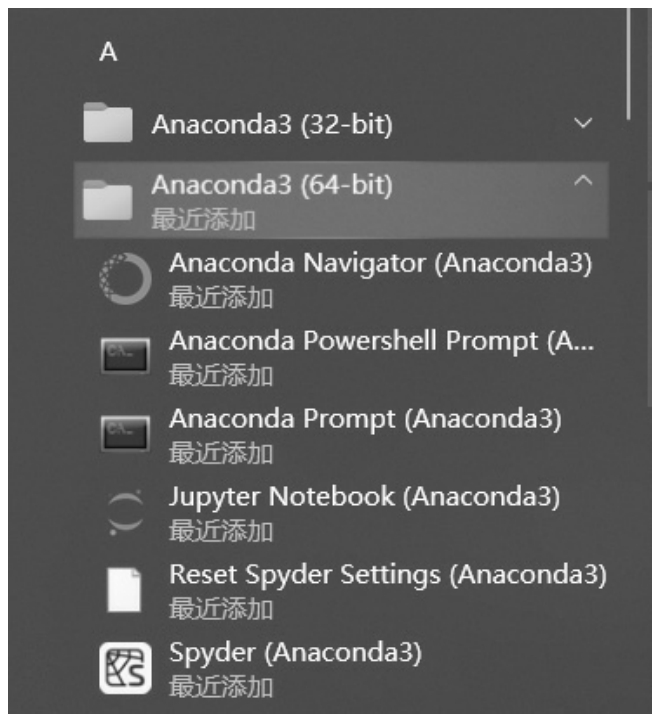Click the Anaconda3 (32-bit) folder icon

click(x=107, y=122)
